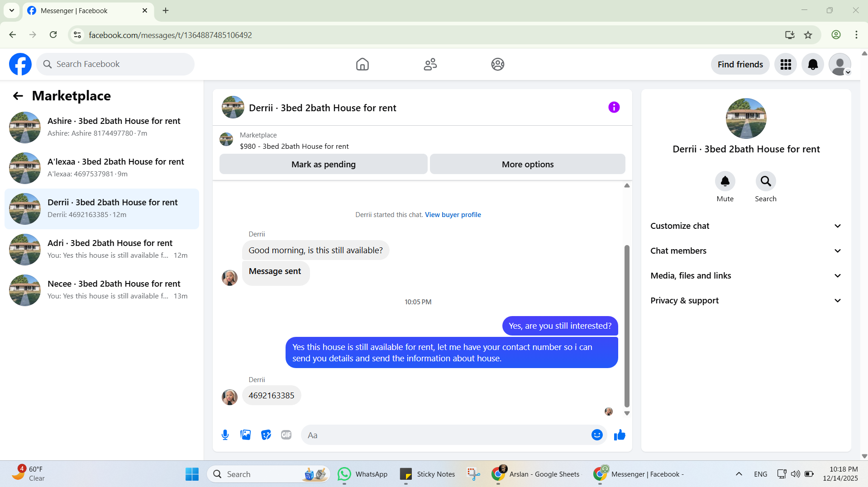Image resolution: width=868 pixels, height=487 pixels.
Task: Search in conversation with magnifier icon
Action: [766, 181]
